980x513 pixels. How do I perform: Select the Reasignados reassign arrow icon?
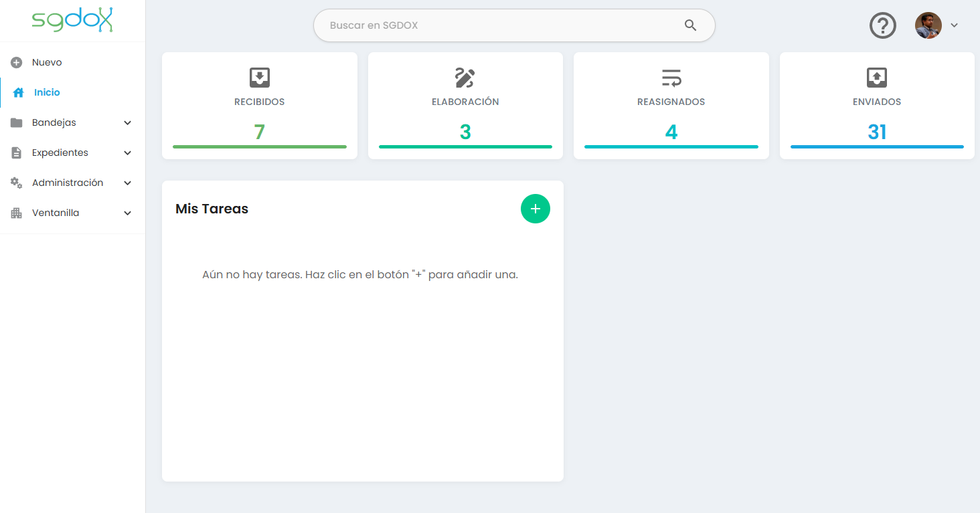tap(671, 78)
